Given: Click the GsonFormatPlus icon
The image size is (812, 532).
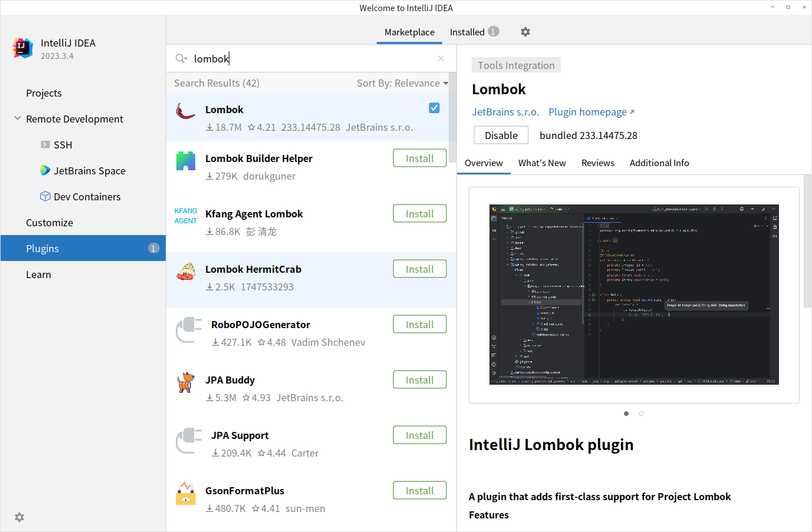Looking at the screenshot, I should 186,494.
